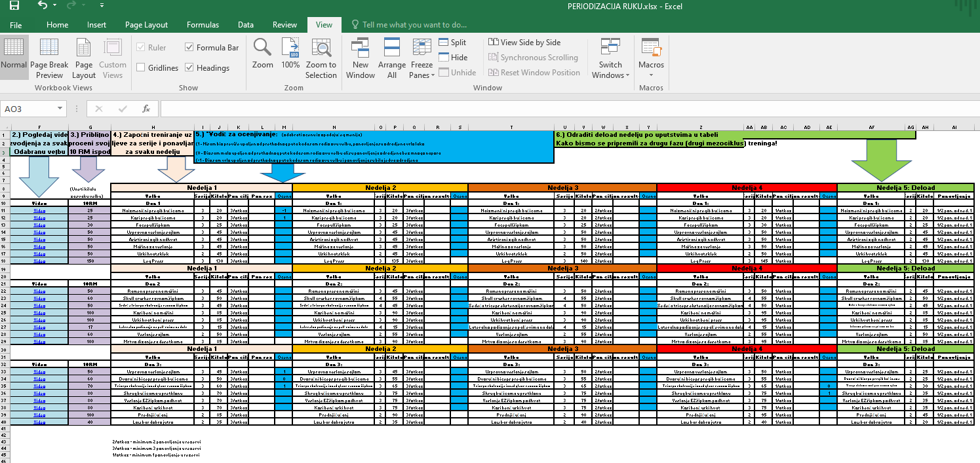The height and width of the screenshot is (463, 980).
Task: Click the Redo arrow icon
Action: tap(72, 6)
